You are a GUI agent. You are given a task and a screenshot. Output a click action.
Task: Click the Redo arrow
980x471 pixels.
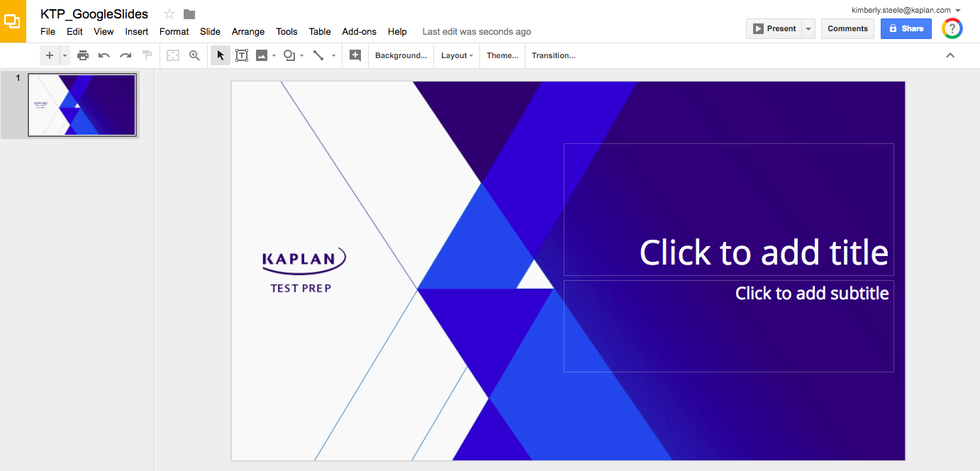click(x=126, y=55)
